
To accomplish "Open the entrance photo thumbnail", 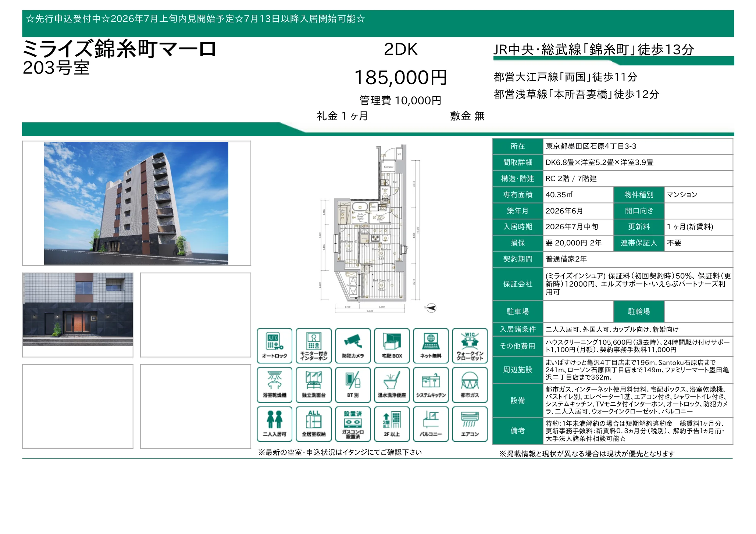I will coord(78,309).
